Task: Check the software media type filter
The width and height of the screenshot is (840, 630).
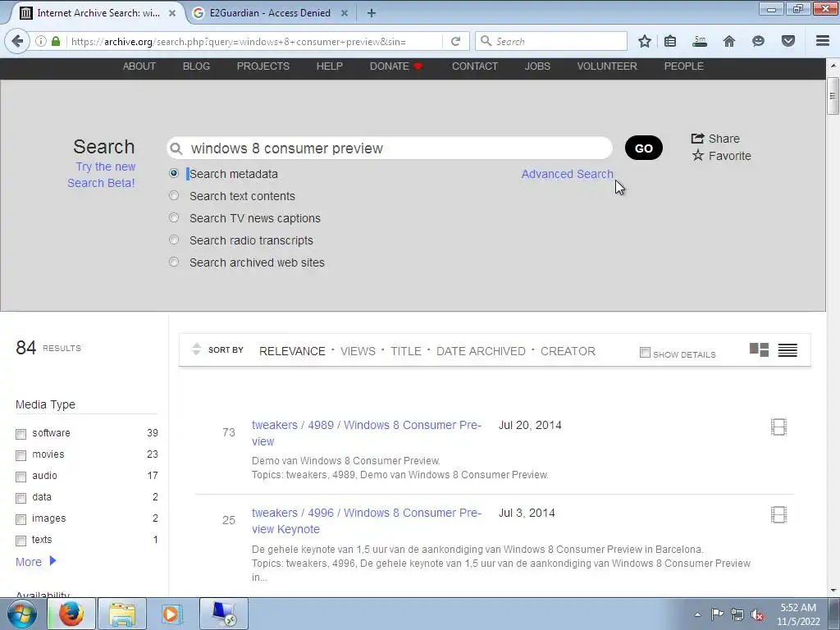Action: 21,434
